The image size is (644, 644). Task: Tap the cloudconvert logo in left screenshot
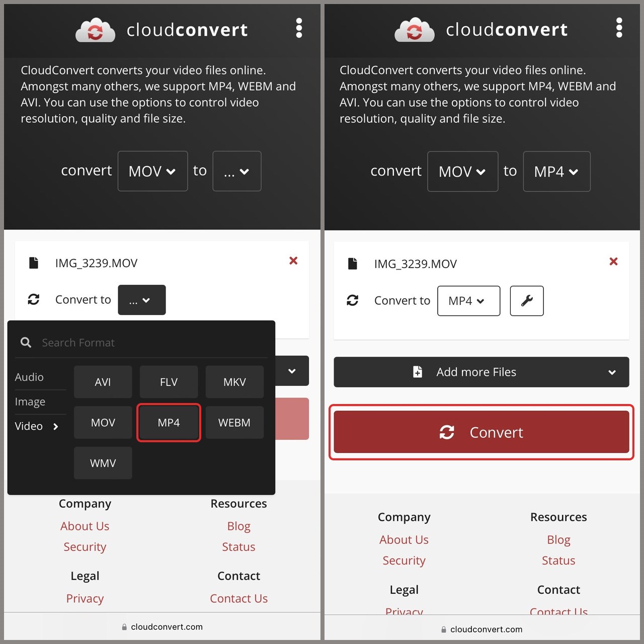[x=162, y=30]
